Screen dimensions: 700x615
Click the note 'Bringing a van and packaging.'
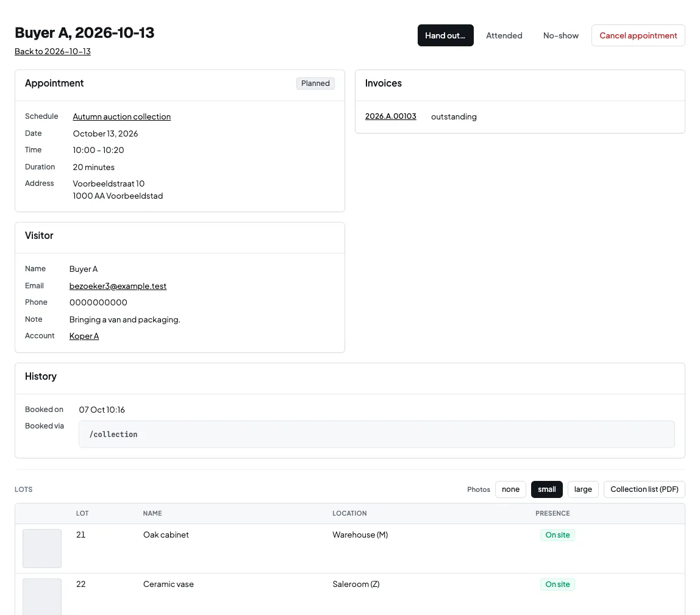(x=124, y=319)
